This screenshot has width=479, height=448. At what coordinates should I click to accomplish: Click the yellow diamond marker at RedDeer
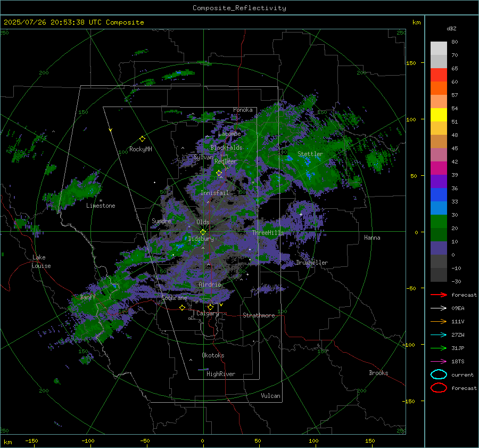(x=219, y=173)
